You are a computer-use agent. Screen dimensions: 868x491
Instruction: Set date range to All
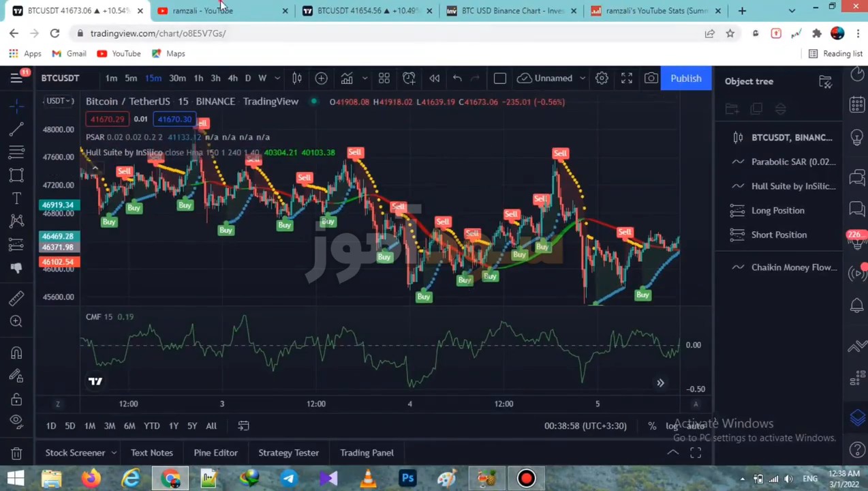coord(211,426)
